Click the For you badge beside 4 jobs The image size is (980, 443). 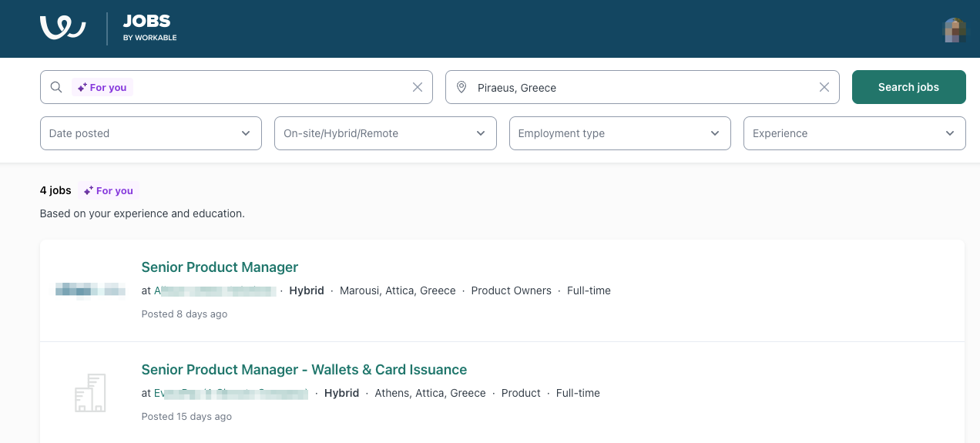point(109,191)
